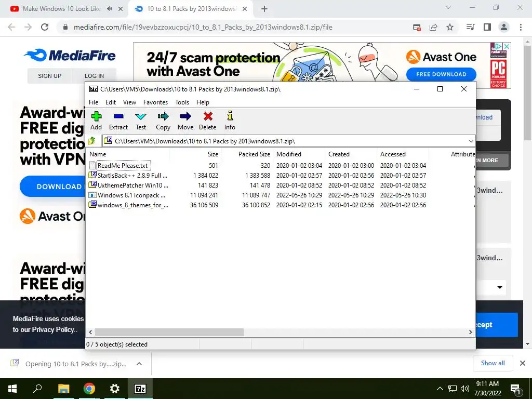Sort files by the Size column

pyautogui.click(x=195, y=154)
